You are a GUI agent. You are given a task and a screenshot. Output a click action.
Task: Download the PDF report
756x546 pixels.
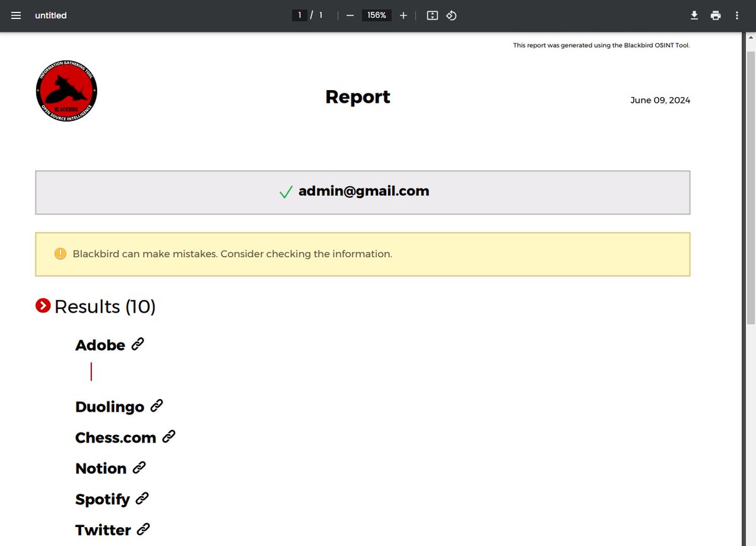pos(694,15)
